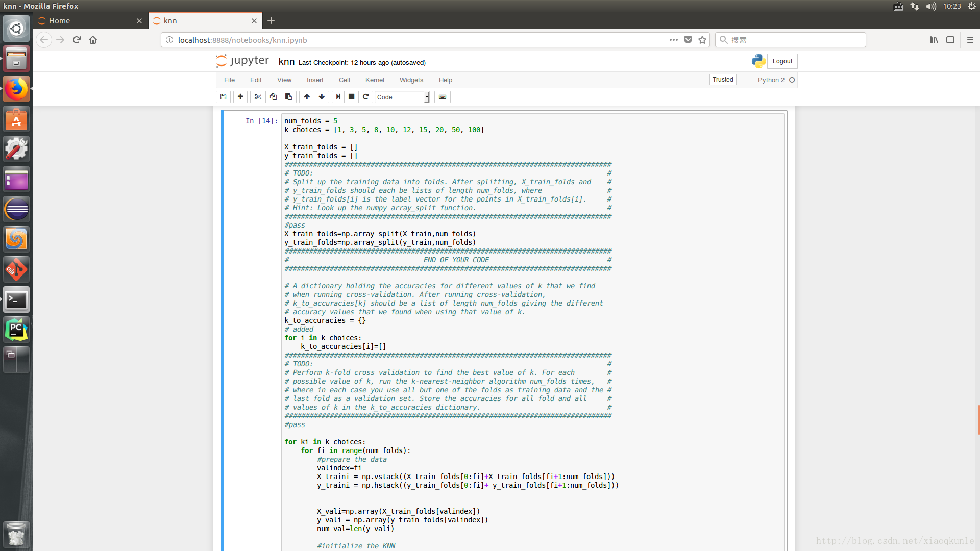Viewport: 980px width, 551px height.
Task: Open the Widgets menu
Action: [x=411, y=80]
